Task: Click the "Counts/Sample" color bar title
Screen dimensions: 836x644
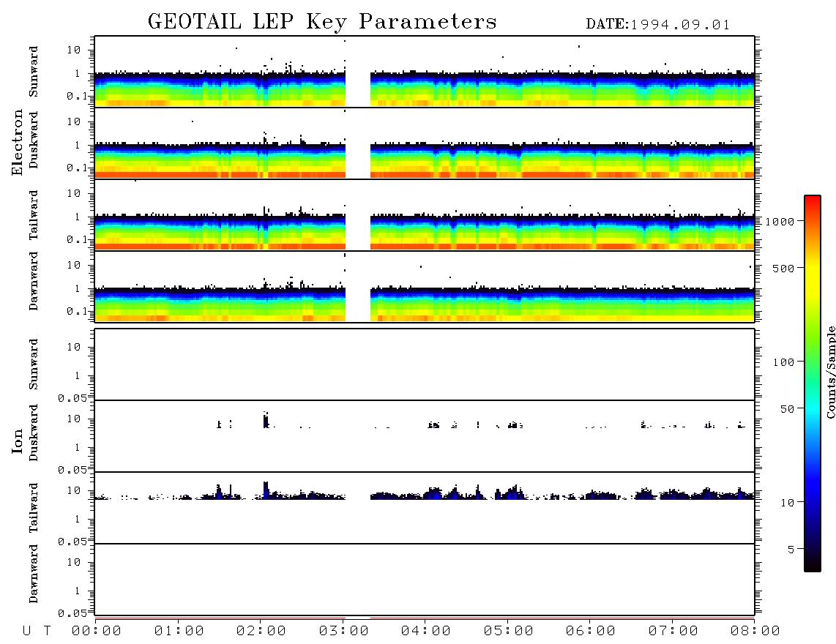Action: (830, 372)
